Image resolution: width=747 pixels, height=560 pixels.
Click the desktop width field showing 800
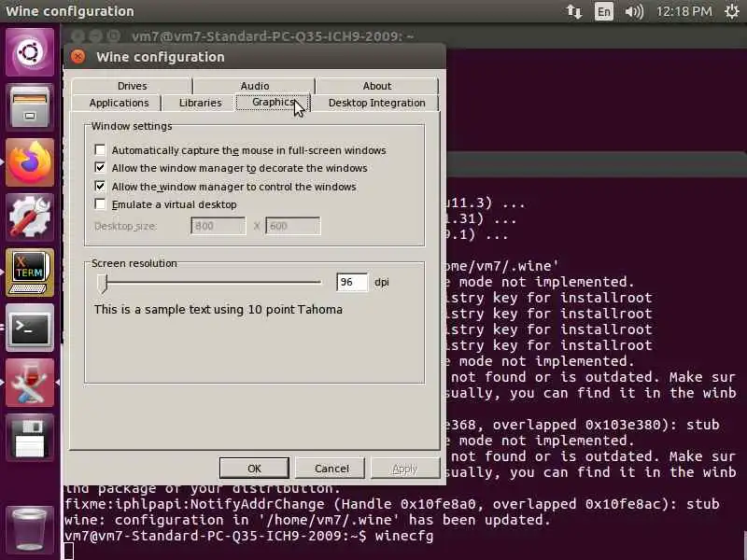pos(218,226)
